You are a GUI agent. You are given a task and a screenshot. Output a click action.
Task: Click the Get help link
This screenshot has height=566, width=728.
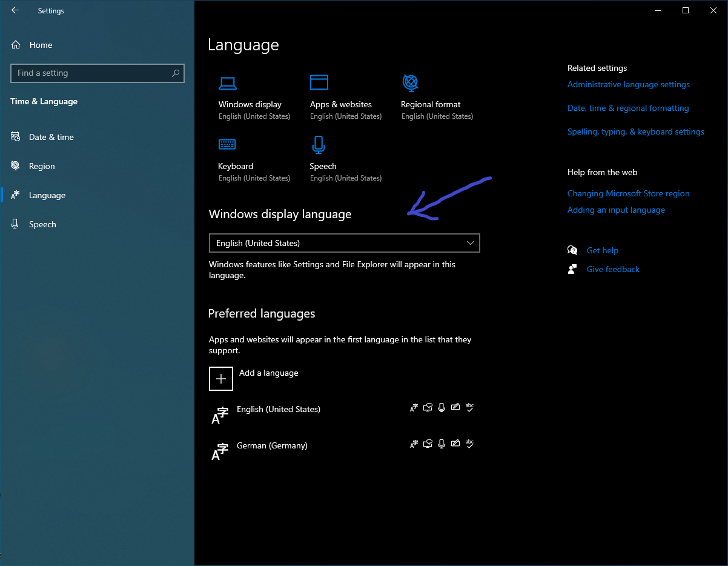click(603, 250)
